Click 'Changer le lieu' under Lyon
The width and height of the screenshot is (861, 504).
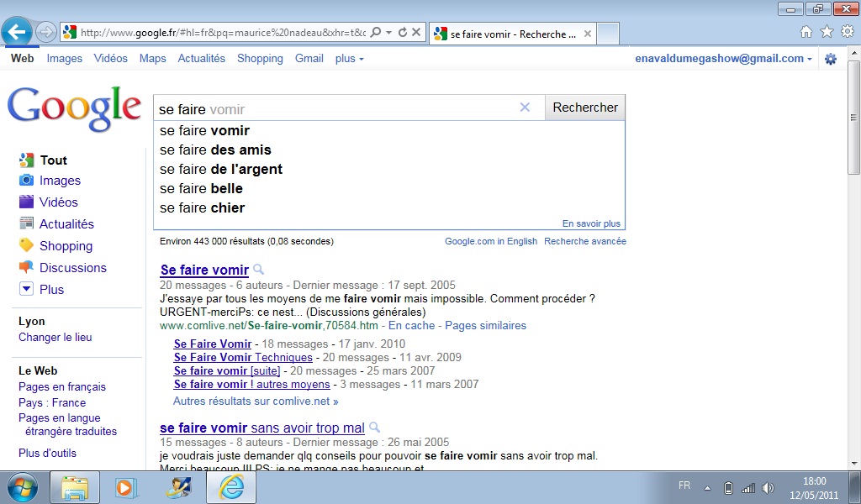coord(55,338)
